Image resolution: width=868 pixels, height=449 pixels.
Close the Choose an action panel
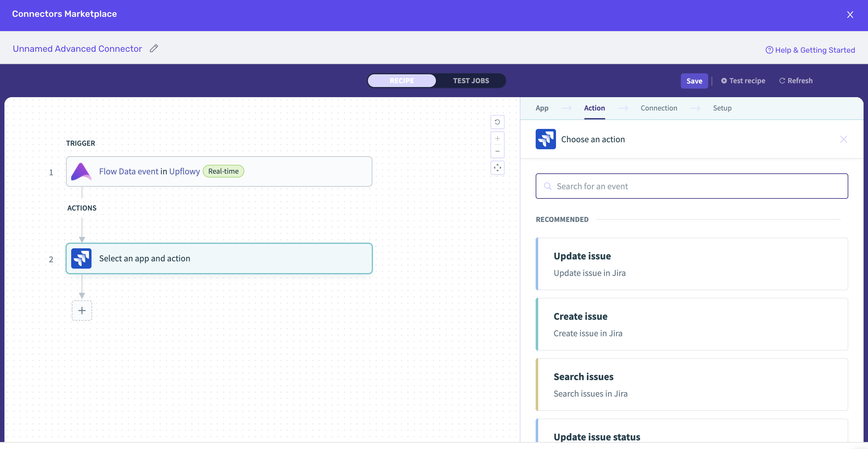coord(844,139)
